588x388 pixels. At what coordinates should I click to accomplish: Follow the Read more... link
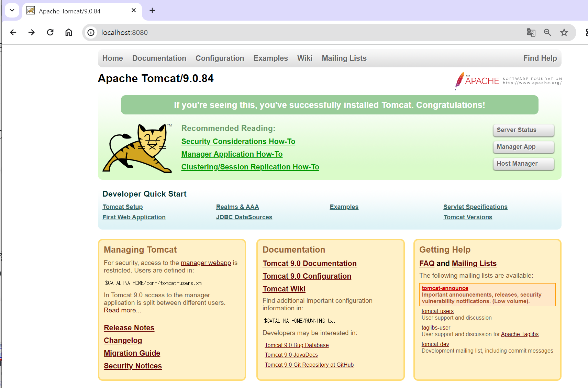[x=122, y=310]
